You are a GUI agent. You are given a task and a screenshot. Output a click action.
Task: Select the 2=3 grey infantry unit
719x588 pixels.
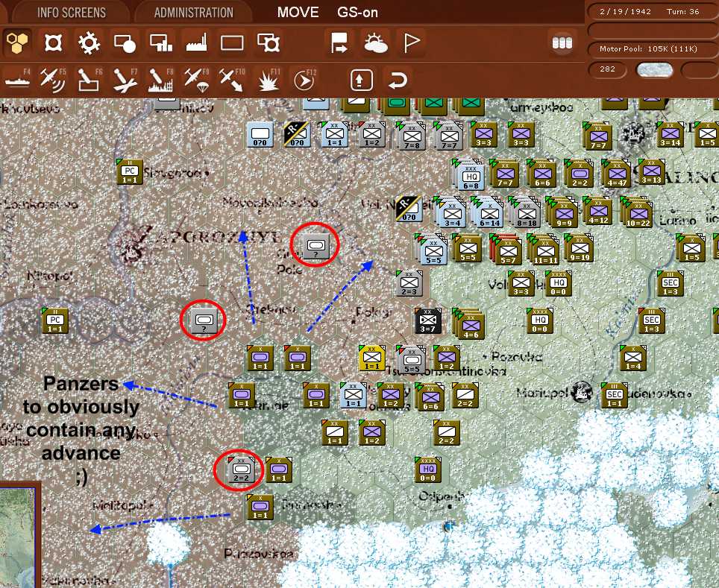click(x=409, y=283)
